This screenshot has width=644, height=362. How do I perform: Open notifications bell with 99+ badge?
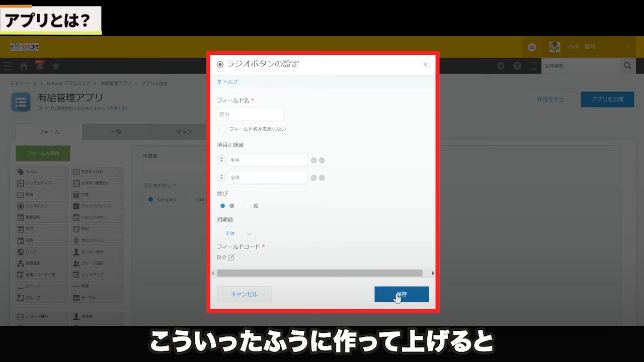point(40,66)
